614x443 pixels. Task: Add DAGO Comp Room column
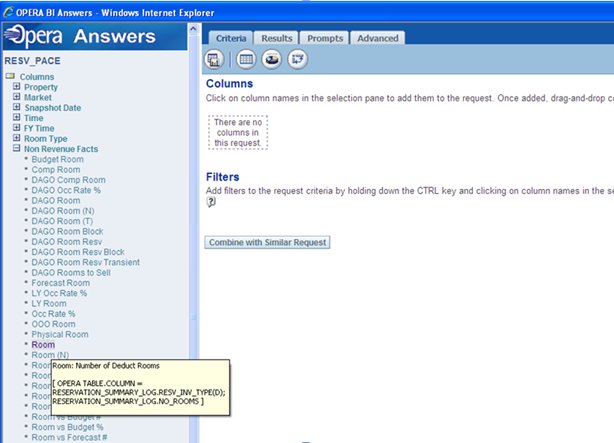coord(69,180)
